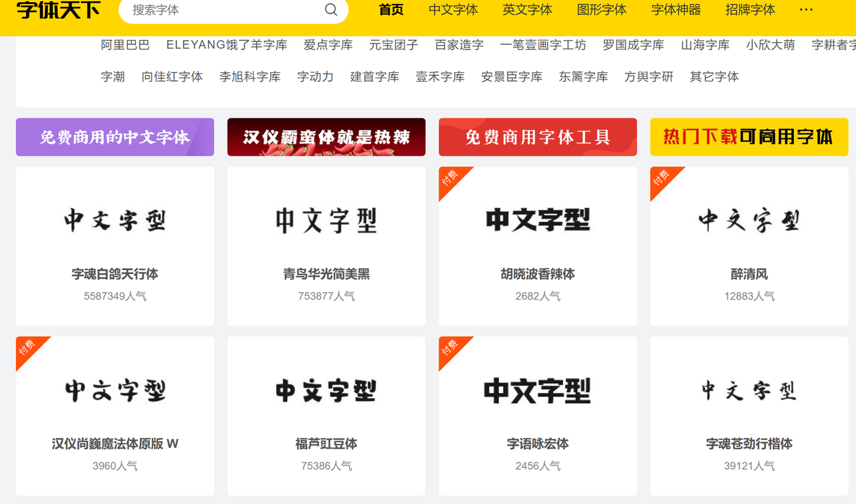Open the 汉仪霸蛮体就是热辣 banner
This screenshot has width=856, height=504.
pyautogui.click(x=326, y=137)
